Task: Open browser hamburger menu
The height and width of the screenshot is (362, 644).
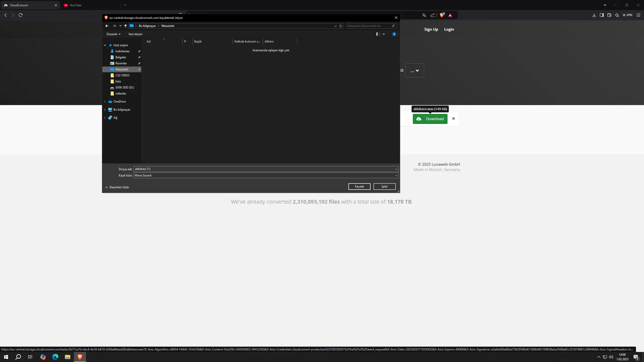Action: pyautogui.click(x=638, y=15)
